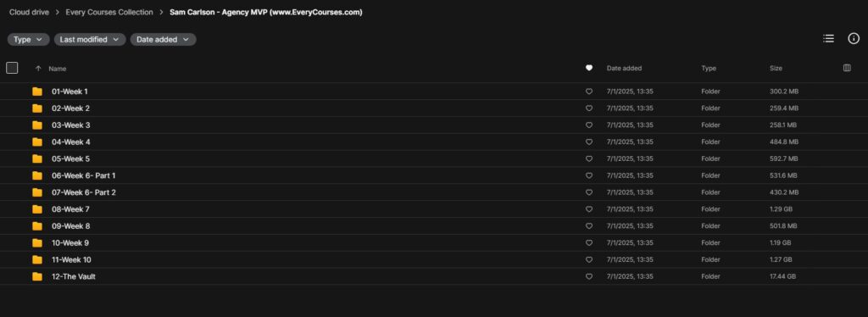The image size is (868, 317).
Task: Select the 06-Week 6- Part 1 row
Action: (434, 175)
